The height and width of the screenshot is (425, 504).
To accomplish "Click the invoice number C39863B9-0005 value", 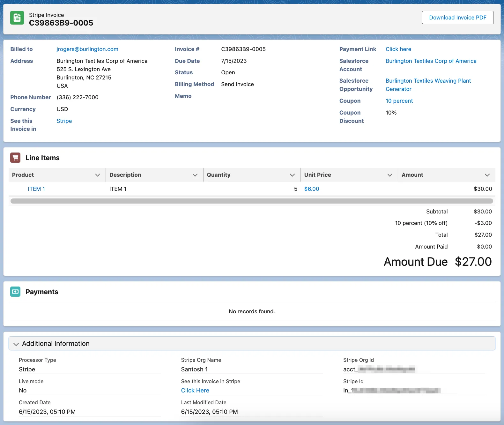I will (x=243, y=49).
